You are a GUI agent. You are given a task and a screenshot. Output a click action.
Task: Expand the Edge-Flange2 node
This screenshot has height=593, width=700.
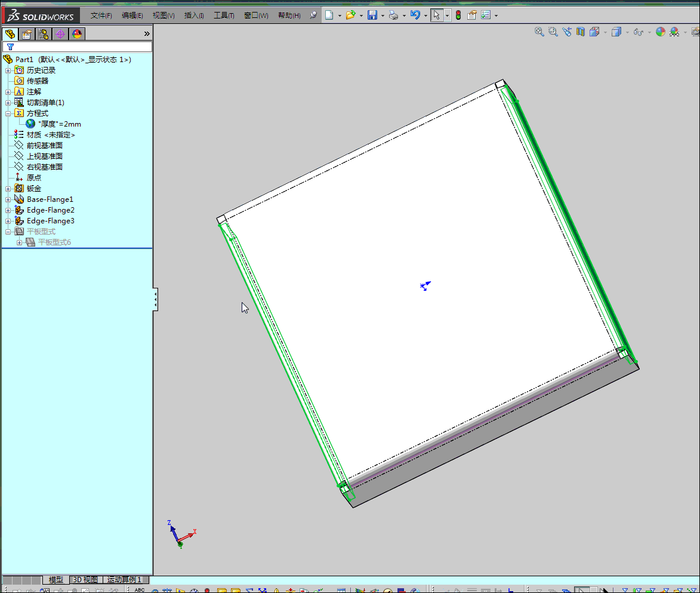click(8, 210)
